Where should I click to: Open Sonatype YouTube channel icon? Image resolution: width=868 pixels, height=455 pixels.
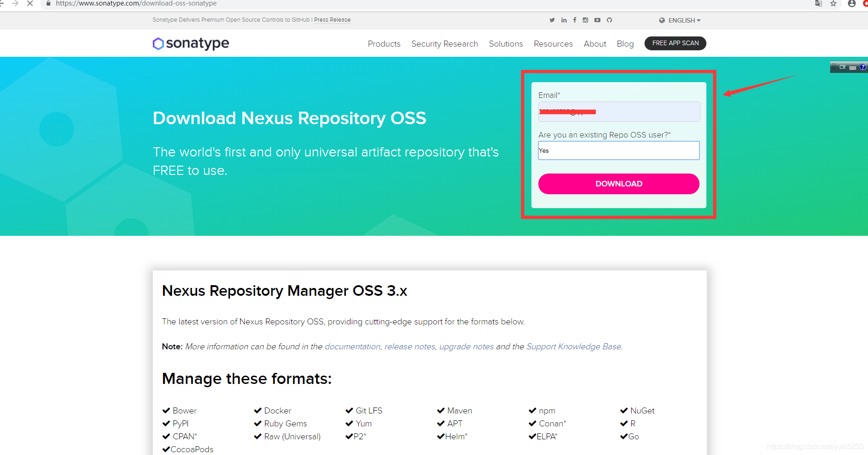click(x=597, y=20)
